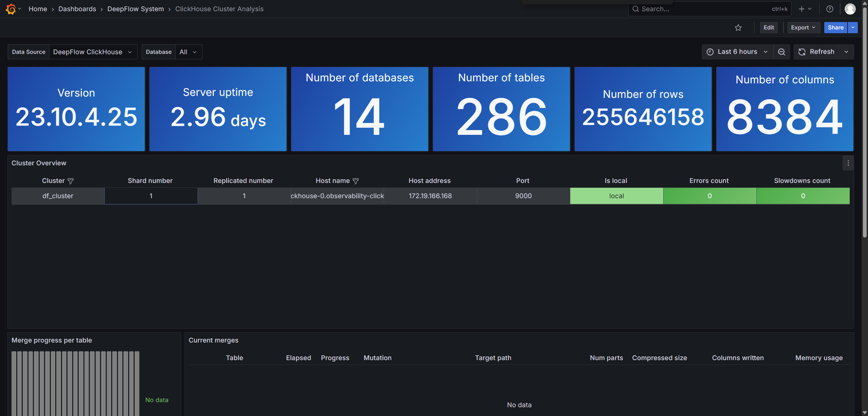Viewport: 868px width, 416px height.
Task: Expand the Database All dropdown
Action: coord(189,52)
